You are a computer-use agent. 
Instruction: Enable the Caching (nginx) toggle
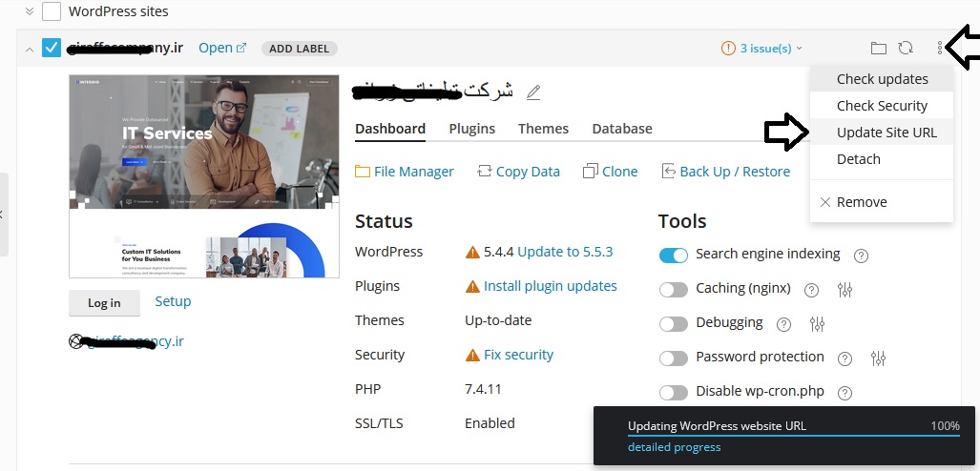[674, 290]
